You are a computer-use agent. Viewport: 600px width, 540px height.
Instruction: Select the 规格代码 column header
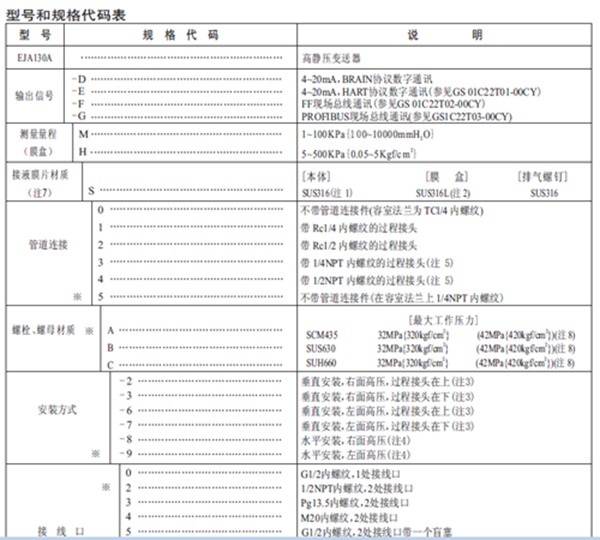[181, 35]
